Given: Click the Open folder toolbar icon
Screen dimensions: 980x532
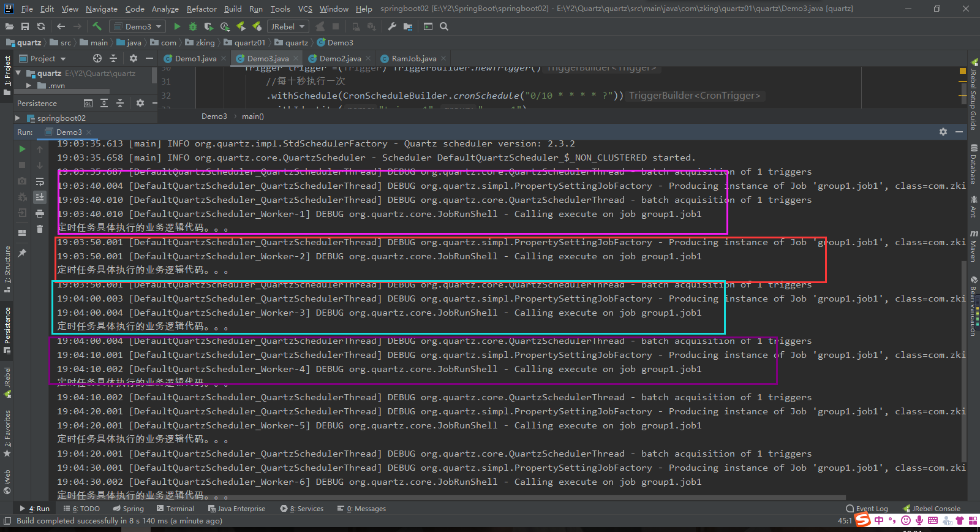Looking at the screenshot, I should click(x=9, y=26).
